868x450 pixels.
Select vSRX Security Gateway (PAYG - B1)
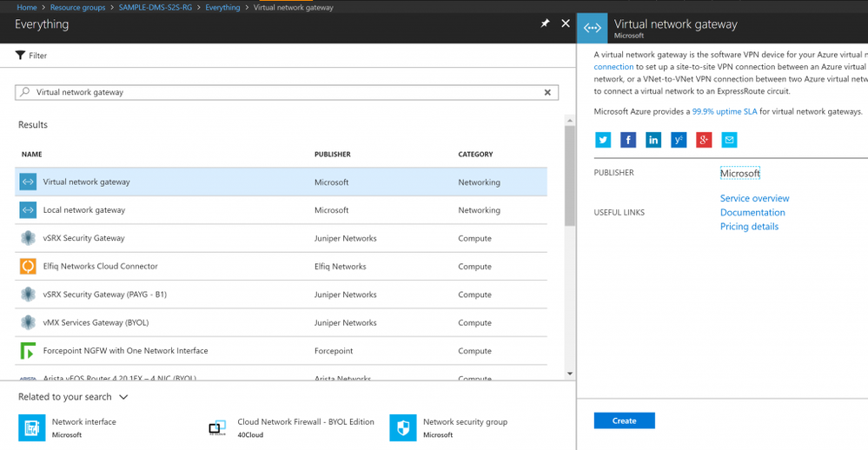pos(281,294)
